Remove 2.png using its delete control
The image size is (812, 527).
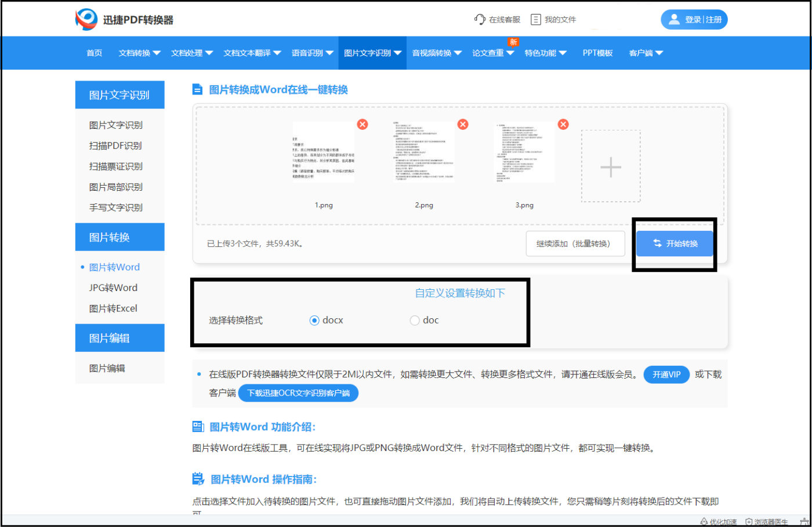462,123
